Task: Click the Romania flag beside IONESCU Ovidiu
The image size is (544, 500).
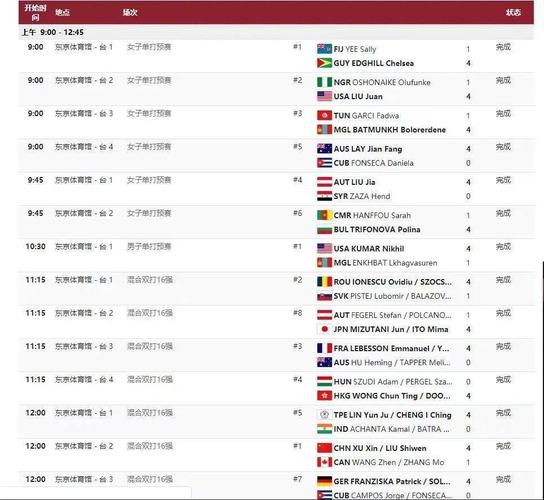Action: tap(324, 282)
